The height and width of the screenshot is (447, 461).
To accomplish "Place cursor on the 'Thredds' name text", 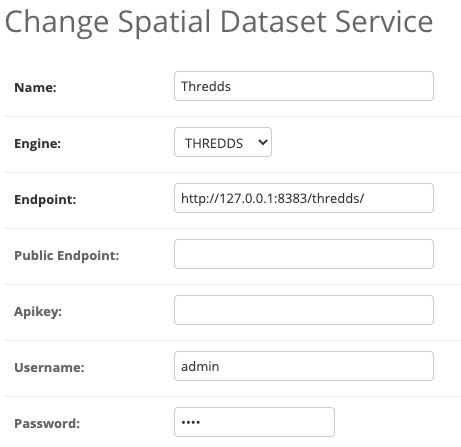I will (x=206, y=86).
